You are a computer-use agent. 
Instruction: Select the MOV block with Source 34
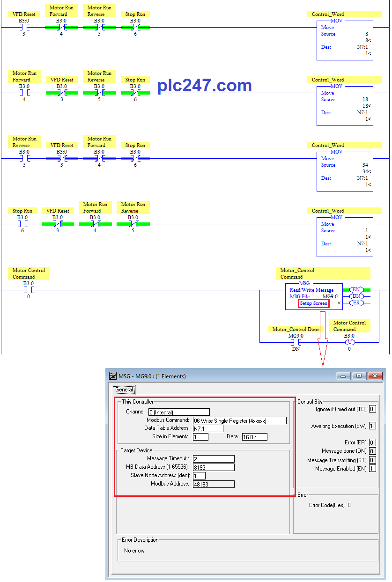345,171
